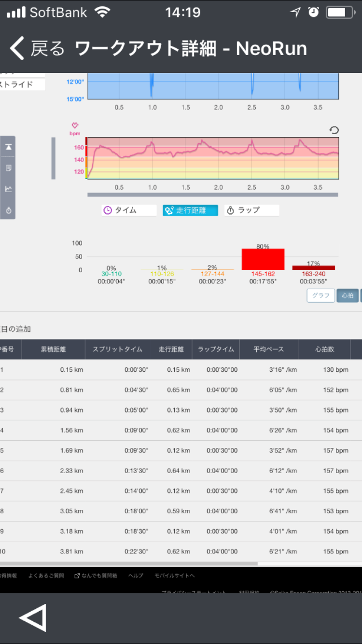
Task: Click the lap table horizontal scrollbar
Action: [129, 563]
